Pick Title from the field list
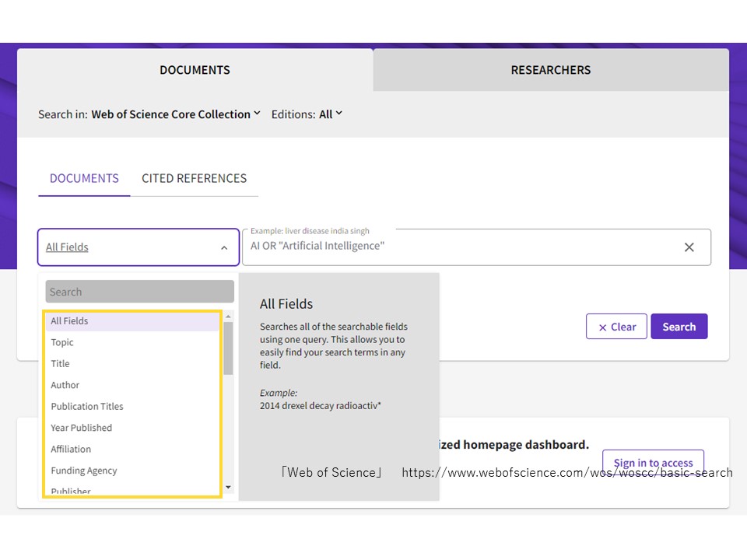Viewport: 747px width, 560px height. pos(132,364)
